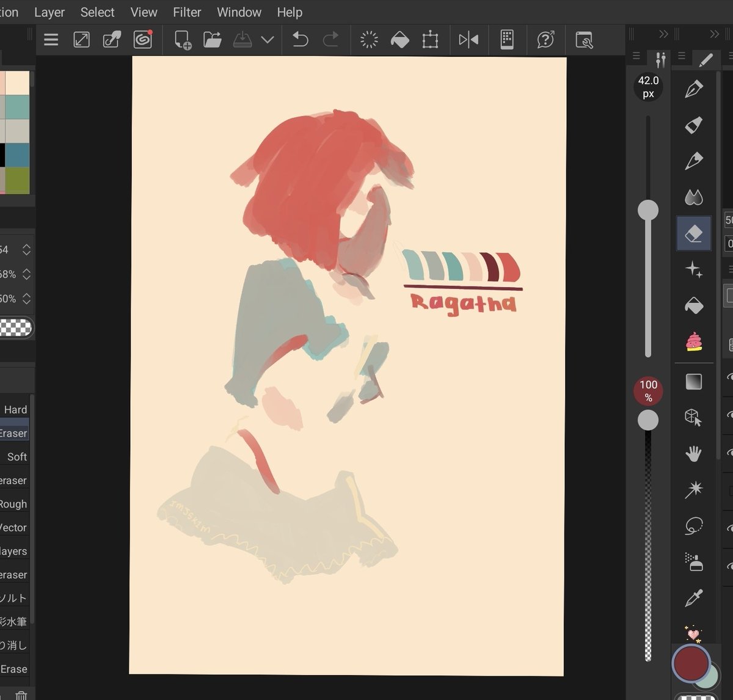Click the Fill bucket icon in command bar
Viewport: 733px width, 700px height.
pos(399,40)
